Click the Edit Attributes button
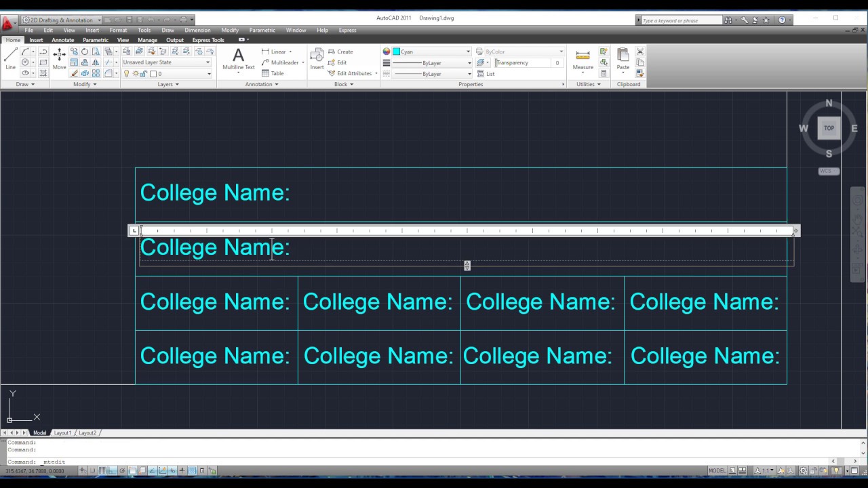 tap(353, 73)
